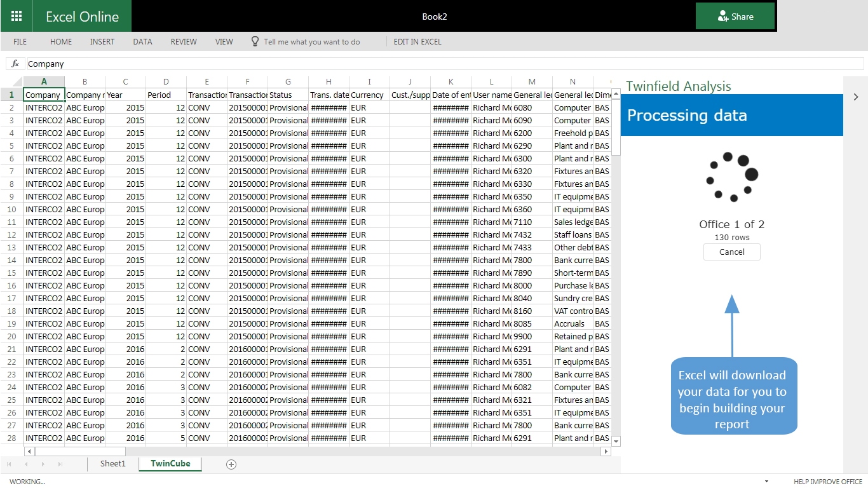Image resolution: width=868 pixels, height=488 pixels.
Task: Click the Year header cell
Action: click(x=125, y=95)
